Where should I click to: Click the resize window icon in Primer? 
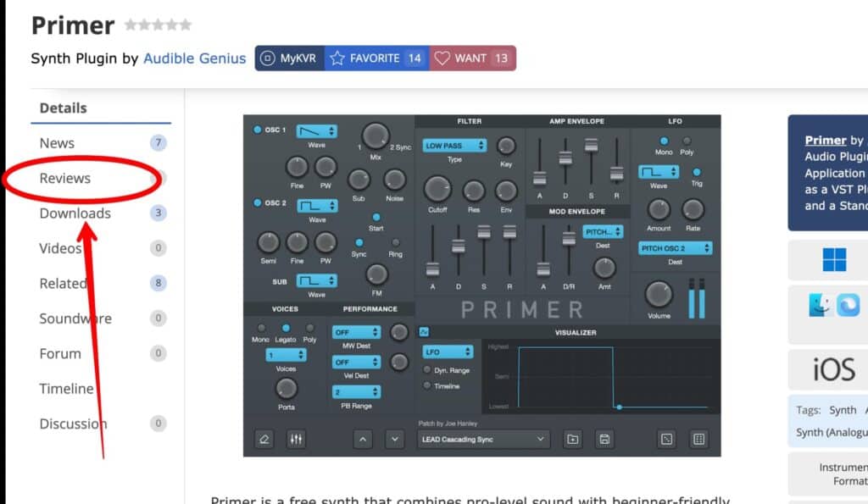coord(666,440)
